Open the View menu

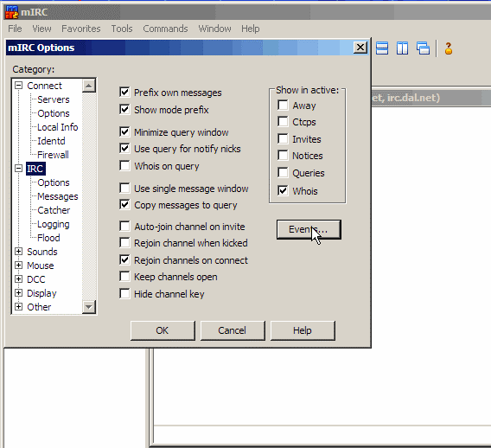tap(41, 29)
